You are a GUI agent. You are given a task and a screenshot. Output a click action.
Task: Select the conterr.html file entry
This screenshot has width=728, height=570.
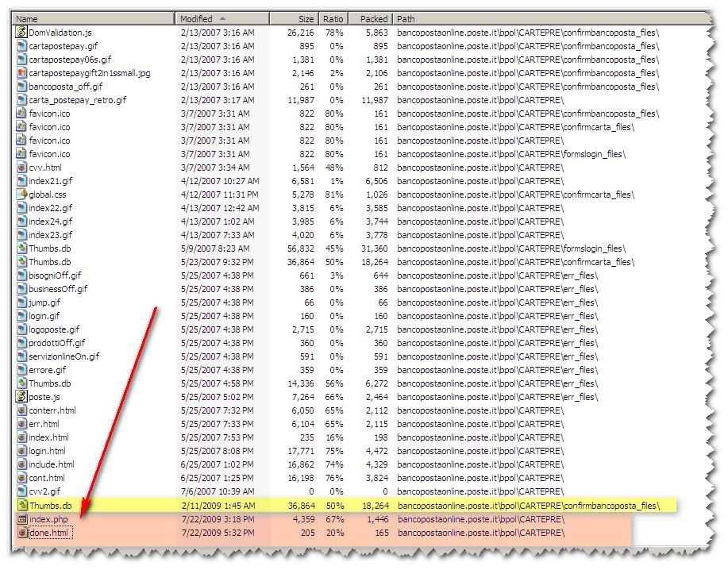coord(52,410)
